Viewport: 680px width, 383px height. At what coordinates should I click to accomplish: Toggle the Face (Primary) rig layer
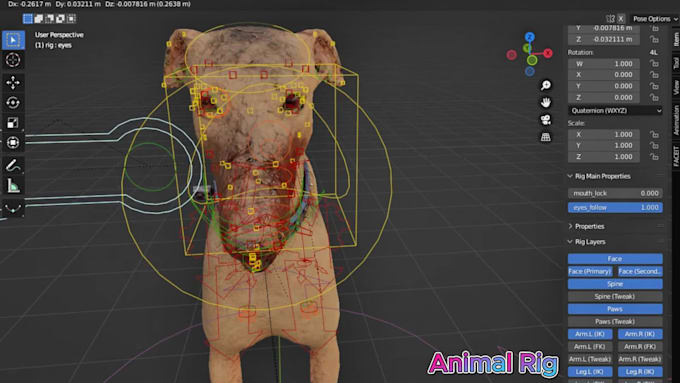point(590,271)
